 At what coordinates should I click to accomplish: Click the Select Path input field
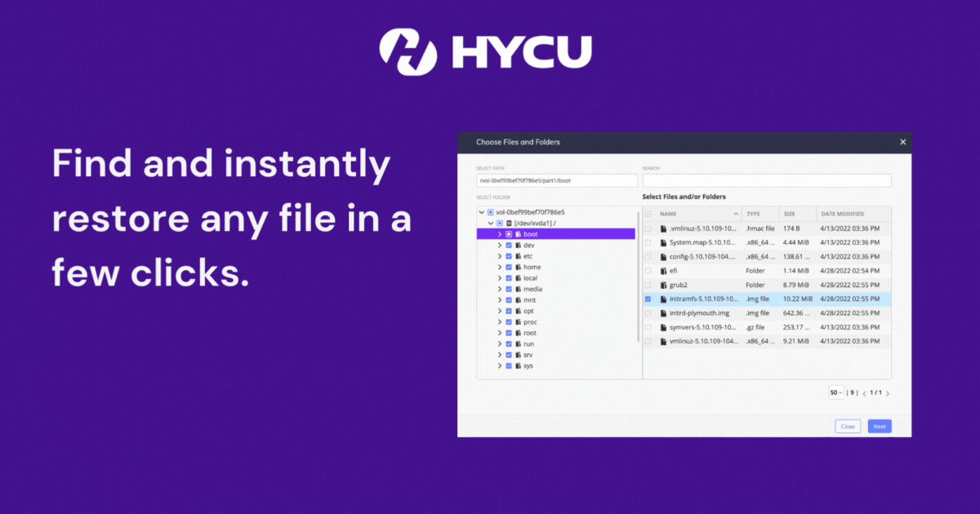click(x=557, y=180)
